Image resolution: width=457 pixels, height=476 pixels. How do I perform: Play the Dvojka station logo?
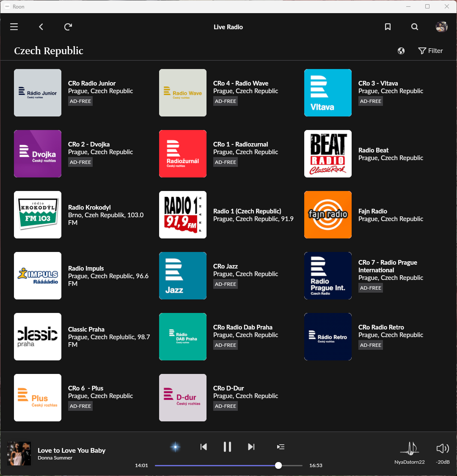pos(38,154)
